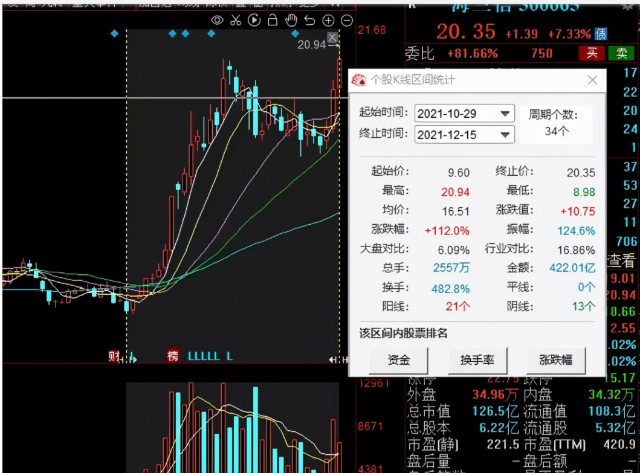
Task: Click the circular play replay icon
Action: 254,20
